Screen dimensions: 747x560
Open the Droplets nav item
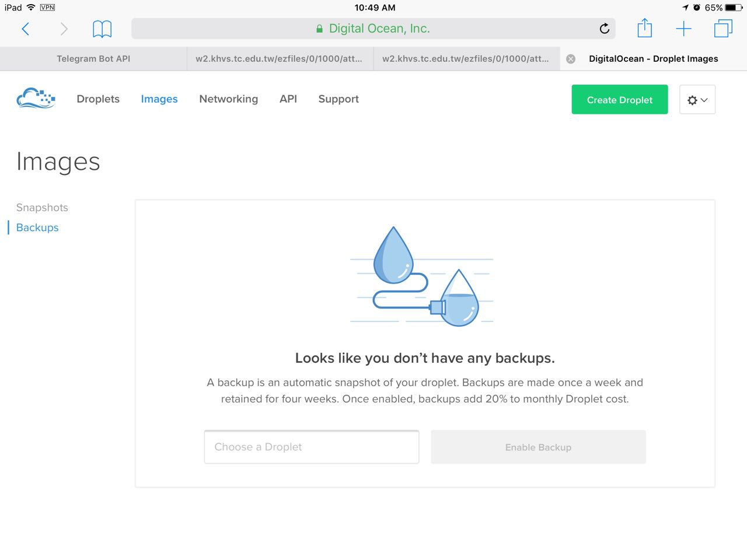98,99
